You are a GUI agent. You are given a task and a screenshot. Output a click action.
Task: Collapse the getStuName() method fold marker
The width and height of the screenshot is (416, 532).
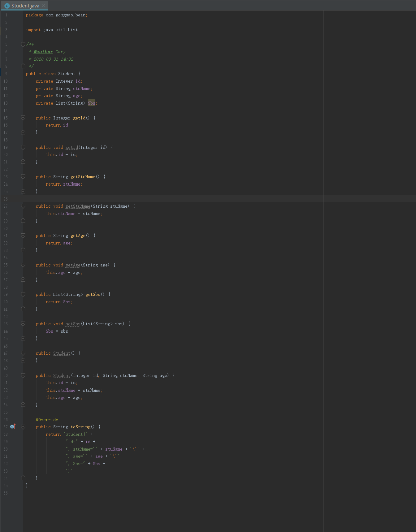(x=23, y=177)
